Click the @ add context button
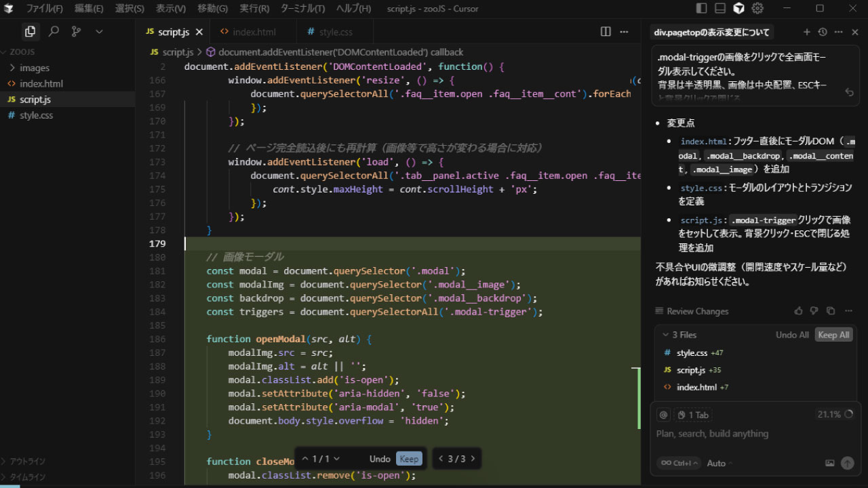Image resolution: width=868 pixels, height=488 pixels. click(664, 415)
